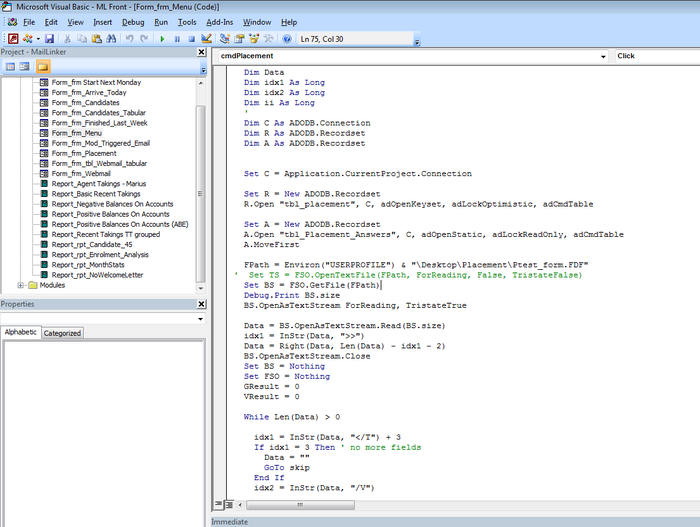Click the Help question mark icon
Screen dimensions: 700x527
[x=287, y=39]
